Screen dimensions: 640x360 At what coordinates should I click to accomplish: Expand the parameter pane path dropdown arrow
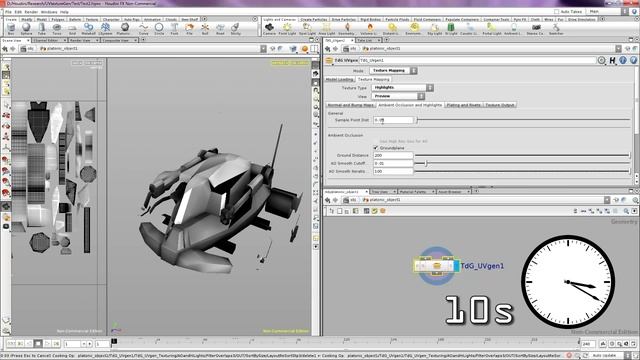click(x=618, y=49)
